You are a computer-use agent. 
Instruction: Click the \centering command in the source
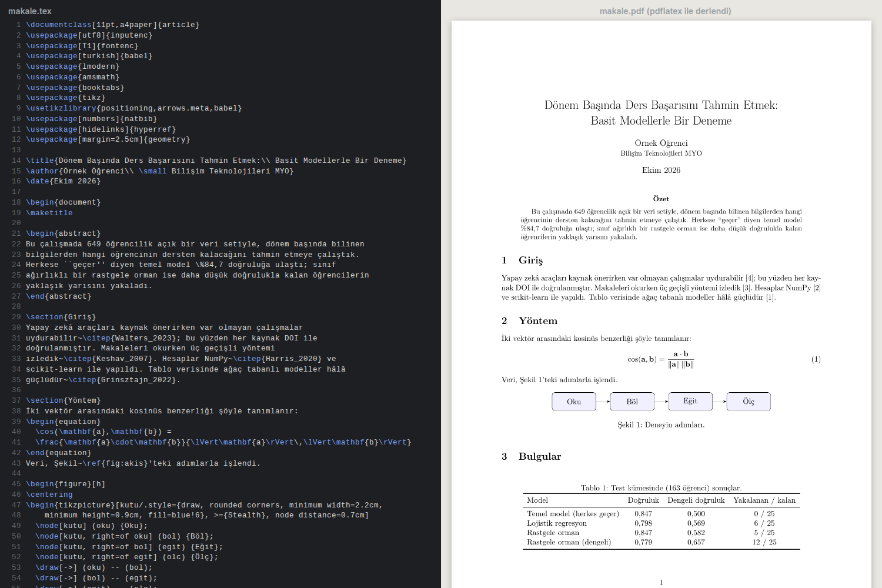(x=49, y=495)
